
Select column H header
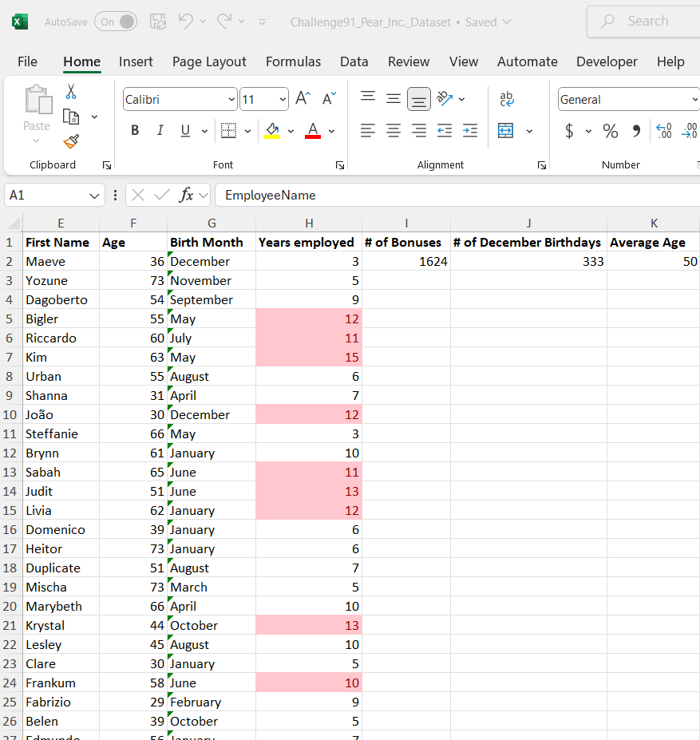[x=309, y=223]
